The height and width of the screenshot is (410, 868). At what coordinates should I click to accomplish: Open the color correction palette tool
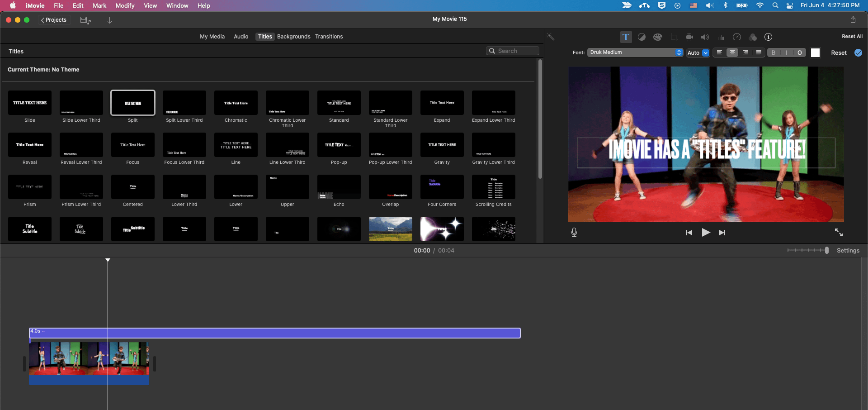657,37
